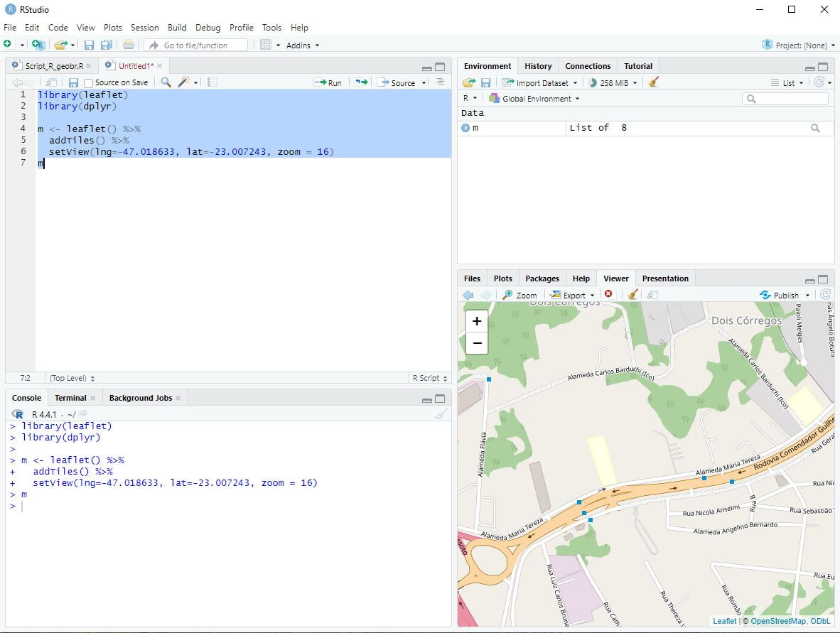Click the New File icon in main toolbar
Image resolution: width=840 pixels, height=633 pixels.
tap(8, 45)
